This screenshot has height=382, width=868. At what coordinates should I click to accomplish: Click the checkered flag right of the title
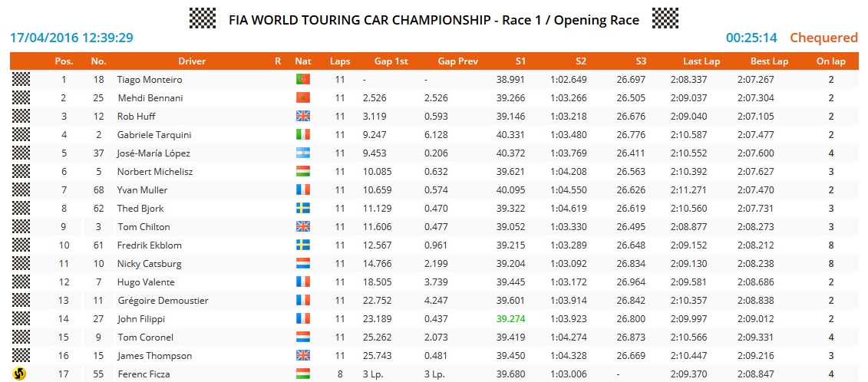coord(665,18)
